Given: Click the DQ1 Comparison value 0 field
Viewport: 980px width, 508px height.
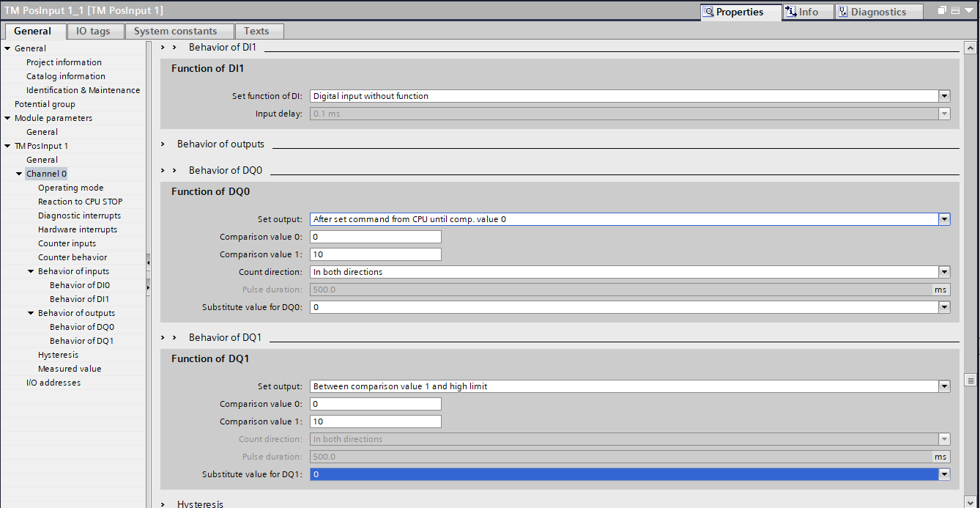Looking at the screenshot, I should tap(376, 404).
